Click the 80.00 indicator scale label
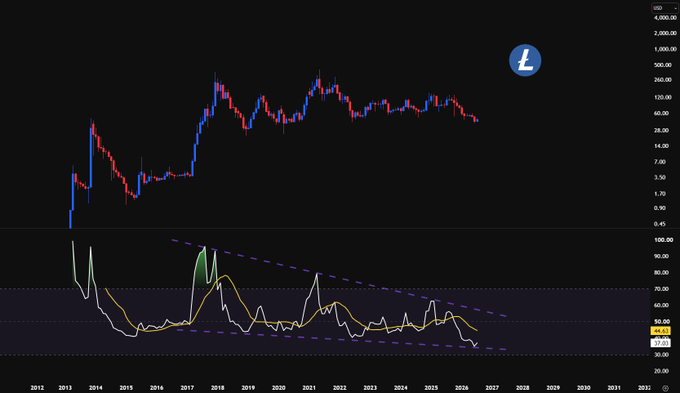Viewport: 680px width, 393px height. click(662, 273)
